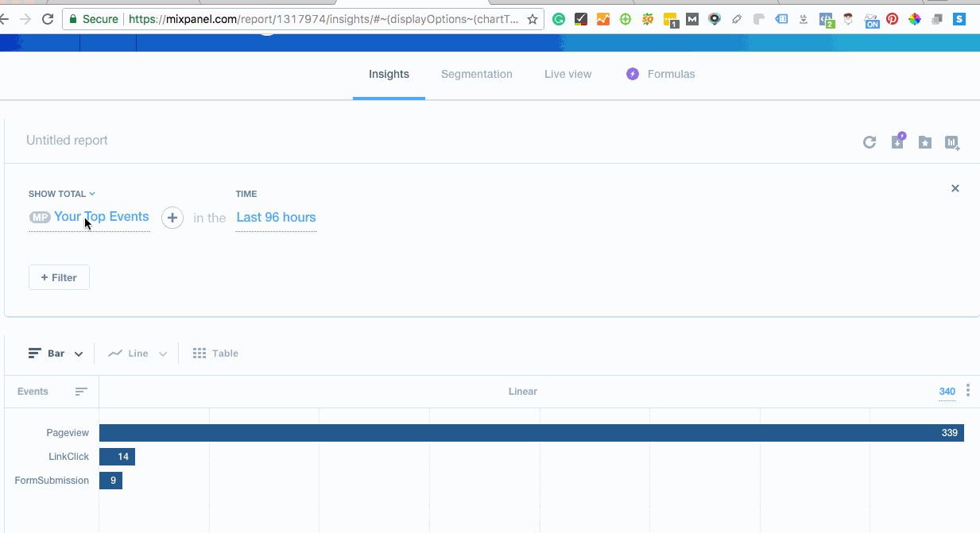The width and height of the screenshot is (980, 533).
Task: Open the Live view tab
Action: pos(567,75)
